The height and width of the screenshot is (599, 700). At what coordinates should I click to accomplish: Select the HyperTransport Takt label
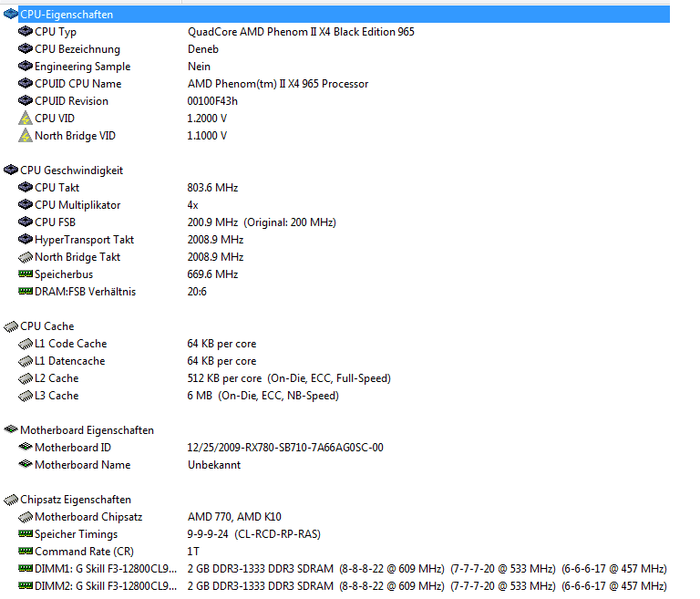(85, 240)
